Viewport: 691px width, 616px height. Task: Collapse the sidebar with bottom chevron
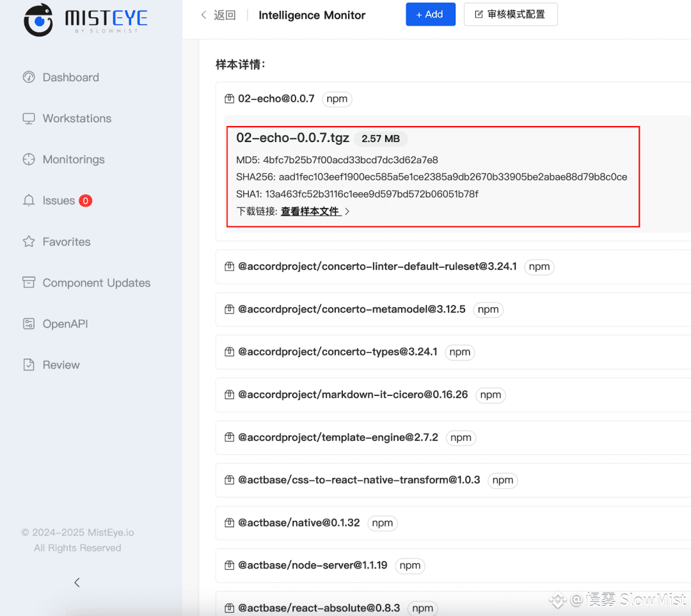[x=77, y=583]
